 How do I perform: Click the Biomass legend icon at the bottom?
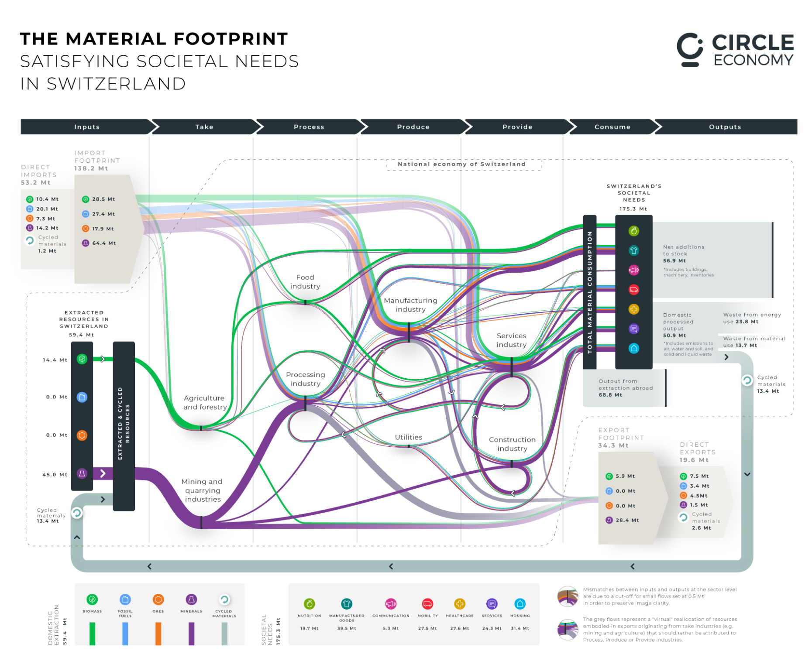coord(92,599)
